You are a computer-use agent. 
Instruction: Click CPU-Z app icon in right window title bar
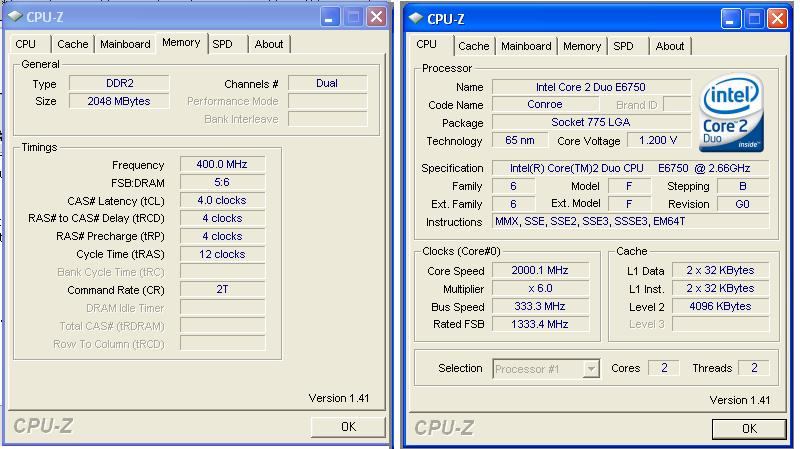click(x=416, y=18)
